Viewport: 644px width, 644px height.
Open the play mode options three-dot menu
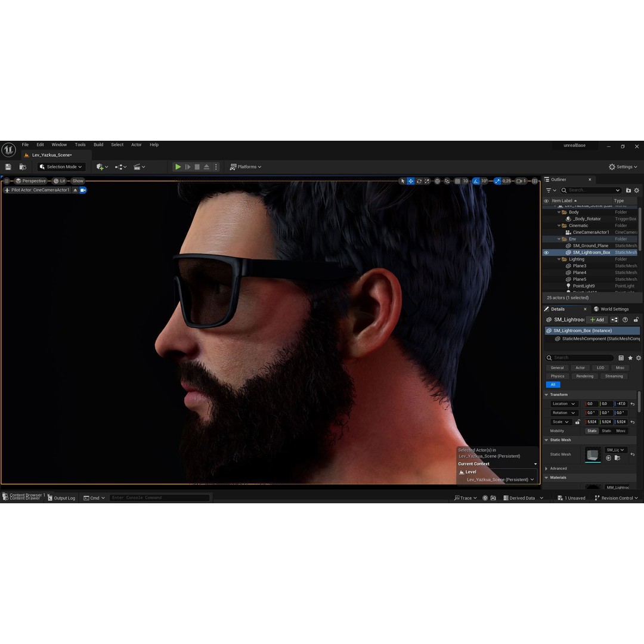coord(216,167)
